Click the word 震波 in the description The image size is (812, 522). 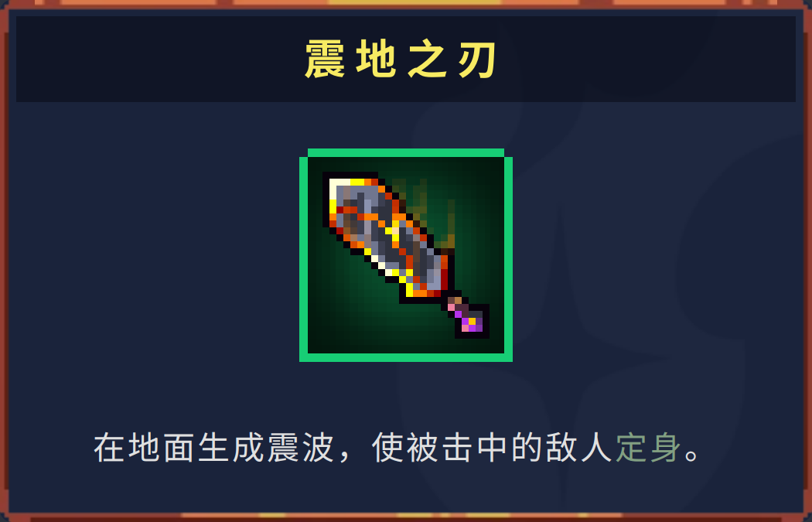pos(300,448)
